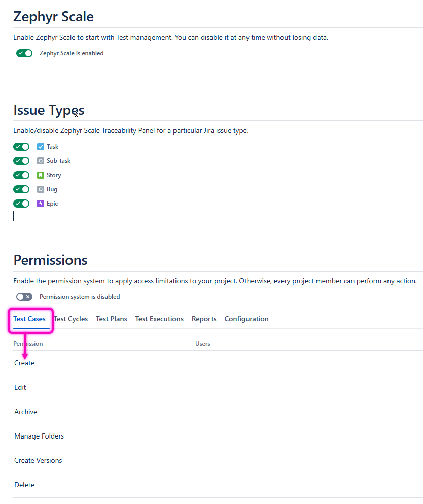Open the Test Plans tab

[x=112, y=319]
